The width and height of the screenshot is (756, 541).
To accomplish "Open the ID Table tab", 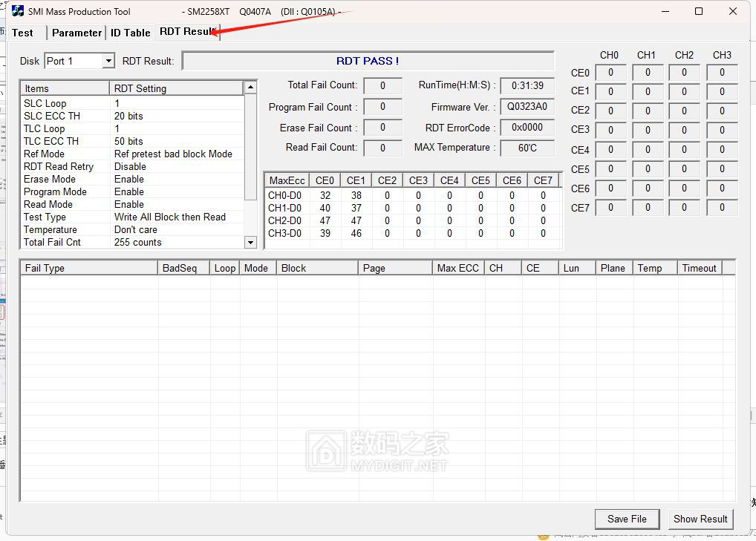I will pos(130,33).
